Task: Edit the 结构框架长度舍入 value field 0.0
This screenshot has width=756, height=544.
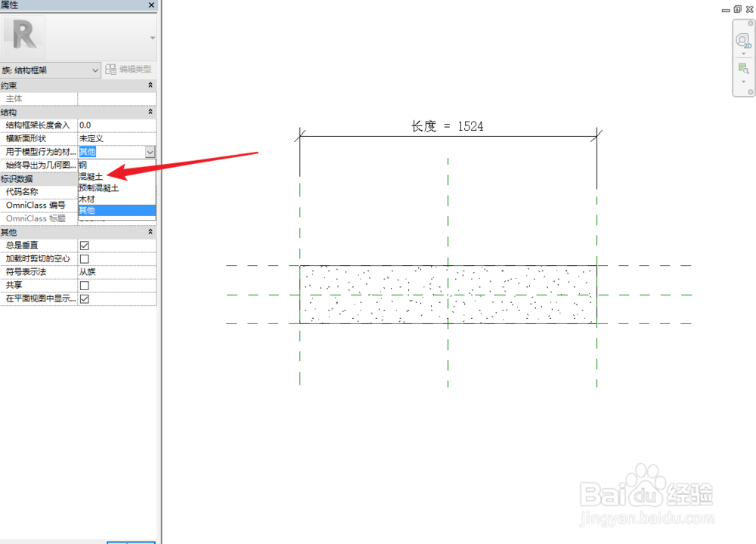Action: (x=117, y=125)
